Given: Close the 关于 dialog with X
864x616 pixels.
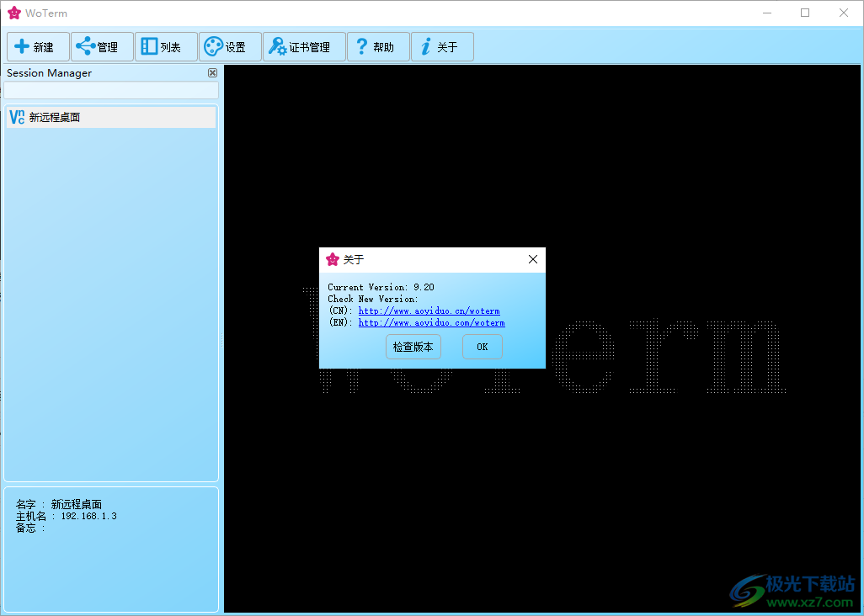Looking at the screenshot, I should [533, 259].
